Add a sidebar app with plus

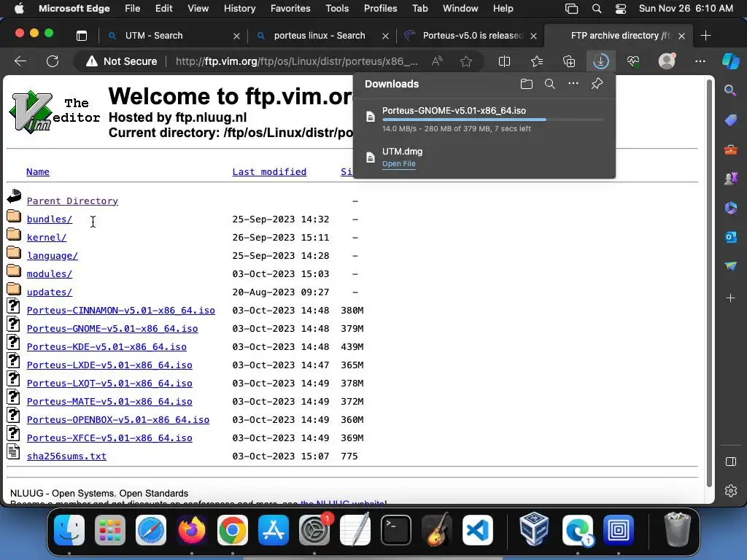pos(730,298)
